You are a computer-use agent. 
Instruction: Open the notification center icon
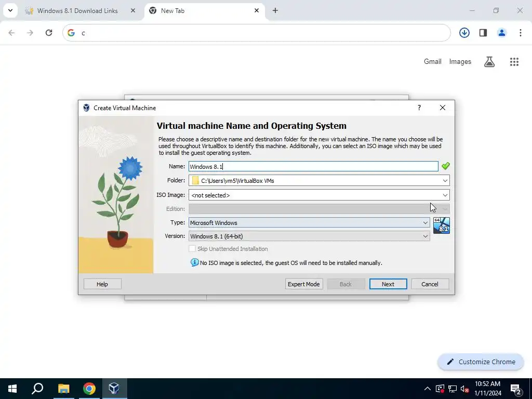(x=515, y=389)
